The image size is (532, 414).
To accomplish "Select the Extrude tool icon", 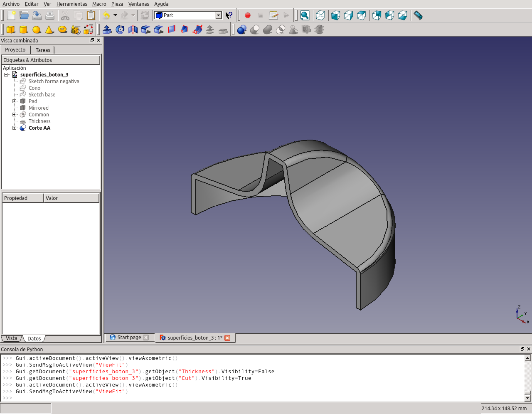I will coord(107,30).
